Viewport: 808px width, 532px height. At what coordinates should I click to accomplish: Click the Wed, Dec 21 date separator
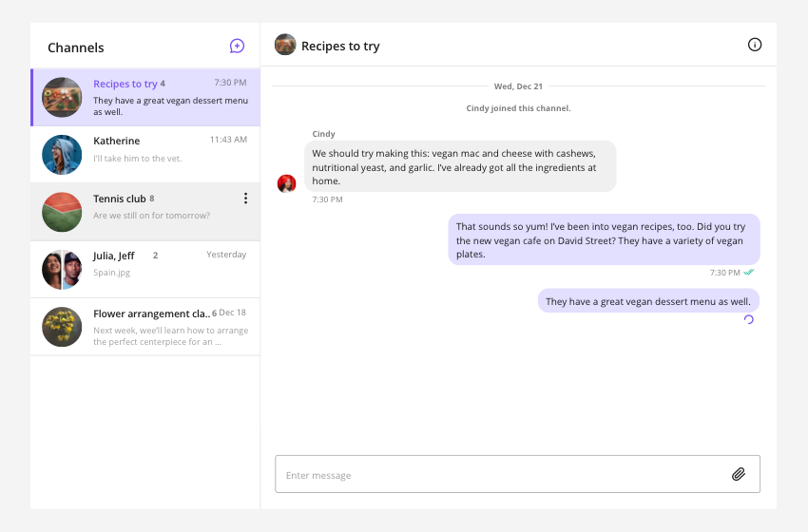pyautogui.click(x=518, y=86)
